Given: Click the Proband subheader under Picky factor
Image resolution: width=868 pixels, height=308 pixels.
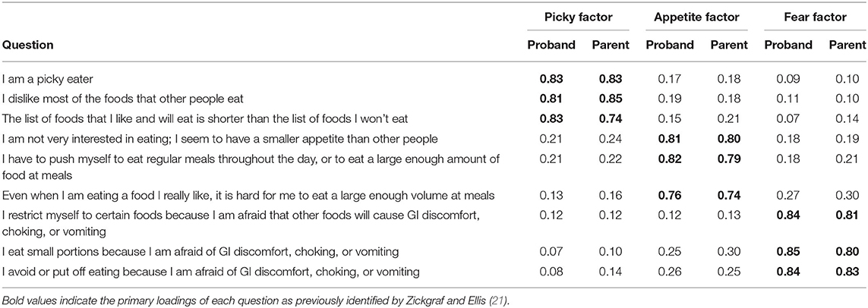Looking at the screenshot, I should click(x=551, y=46).
